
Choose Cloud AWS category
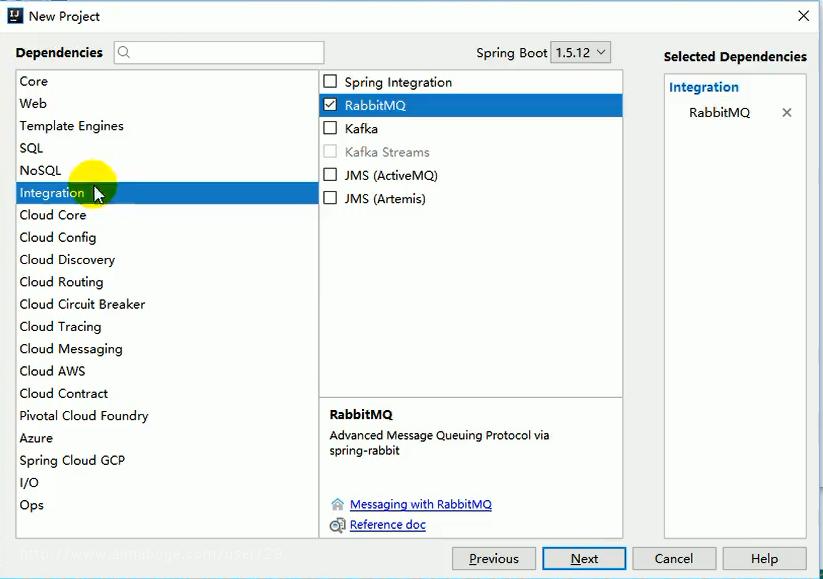167,371
